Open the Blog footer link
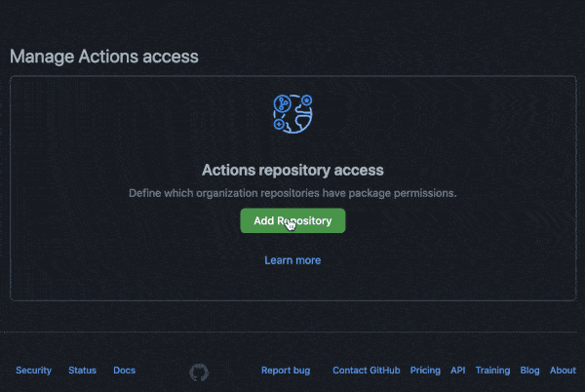This screenshot has height=392, width=585. [x=529, y=371]
